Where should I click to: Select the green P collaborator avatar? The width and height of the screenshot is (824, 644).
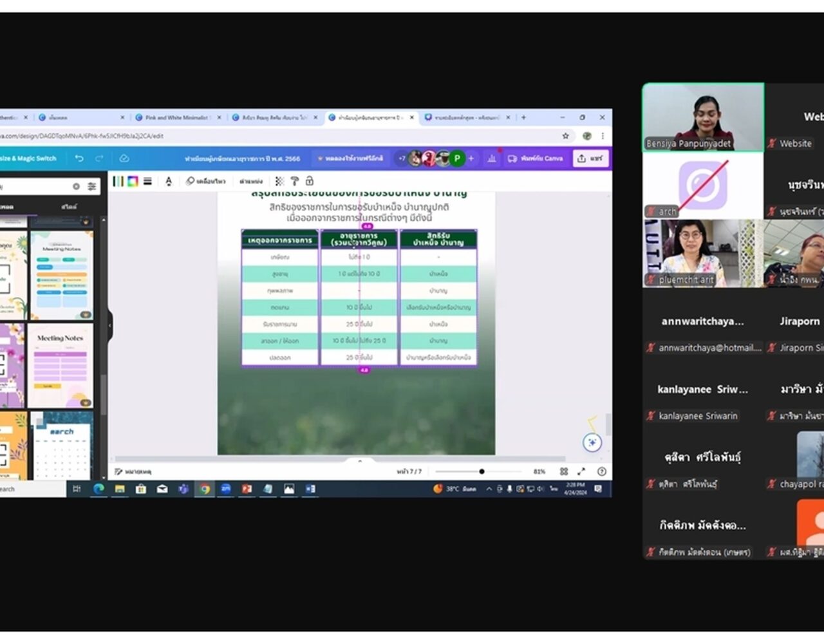pos(457,158)
